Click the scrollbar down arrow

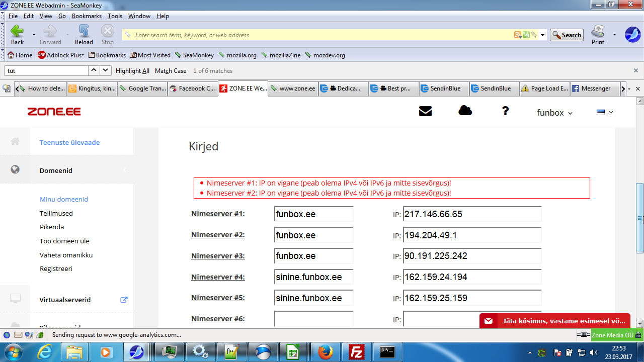point(640,324)
